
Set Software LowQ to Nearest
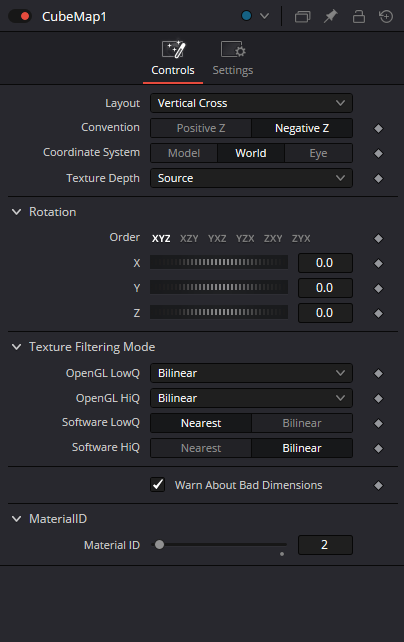(x=201, y=423)
